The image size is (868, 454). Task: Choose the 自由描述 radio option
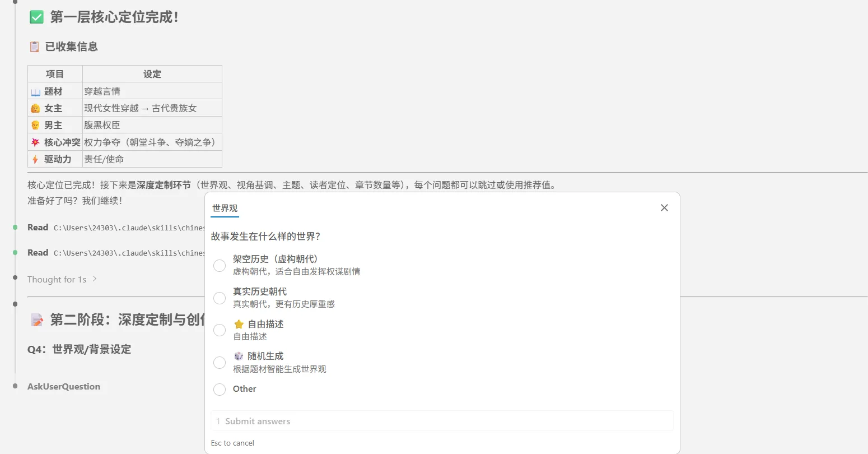tap(220, 330)
